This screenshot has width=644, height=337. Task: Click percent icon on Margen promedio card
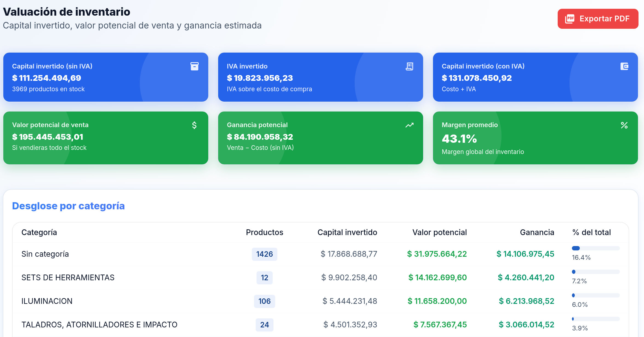click(x=624, y=125)
